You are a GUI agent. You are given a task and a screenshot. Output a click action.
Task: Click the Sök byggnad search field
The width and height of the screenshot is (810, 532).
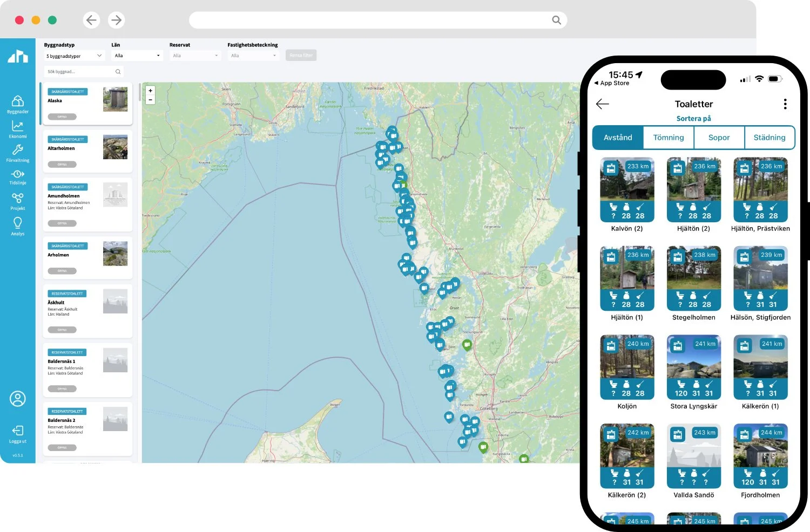(84, 71)
